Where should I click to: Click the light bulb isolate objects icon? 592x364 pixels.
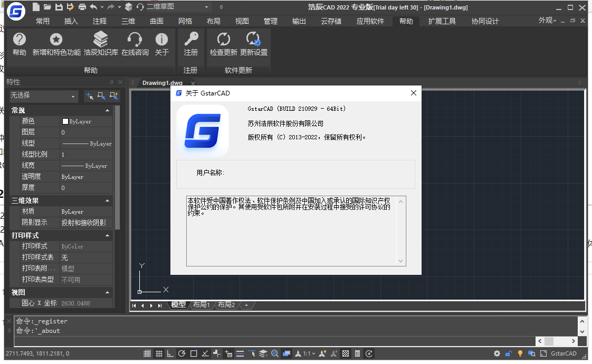pos(520,353)
